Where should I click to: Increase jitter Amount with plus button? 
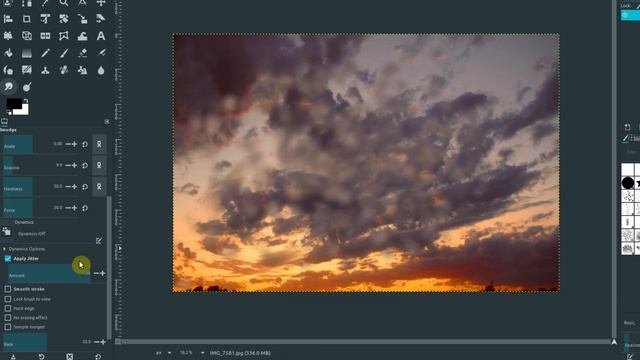[x=102, y=273]
